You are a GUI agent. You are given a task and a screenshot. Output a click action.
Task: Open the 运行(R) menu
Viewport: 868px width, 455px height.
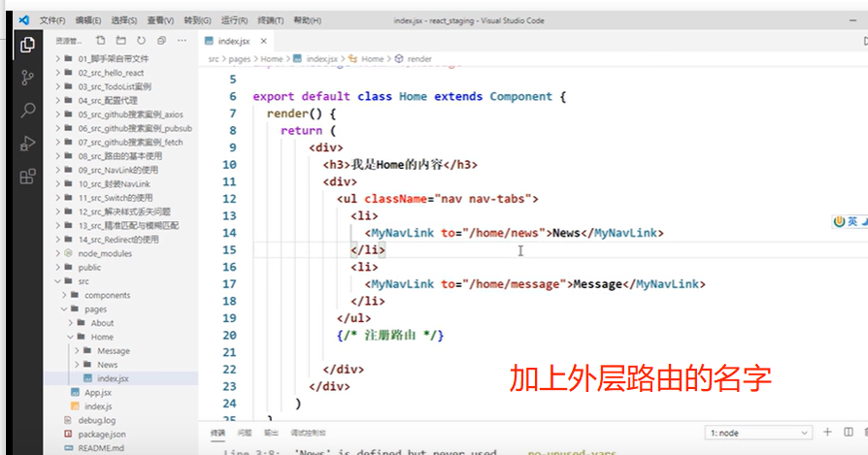point(234,20)
